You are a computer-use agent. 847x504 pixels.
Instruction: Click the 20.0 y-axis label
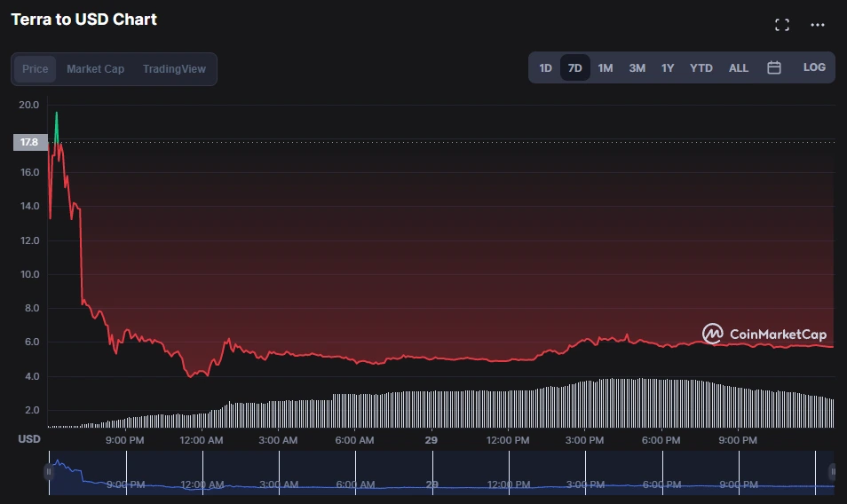pyautogui.click(x=28, y=105)
